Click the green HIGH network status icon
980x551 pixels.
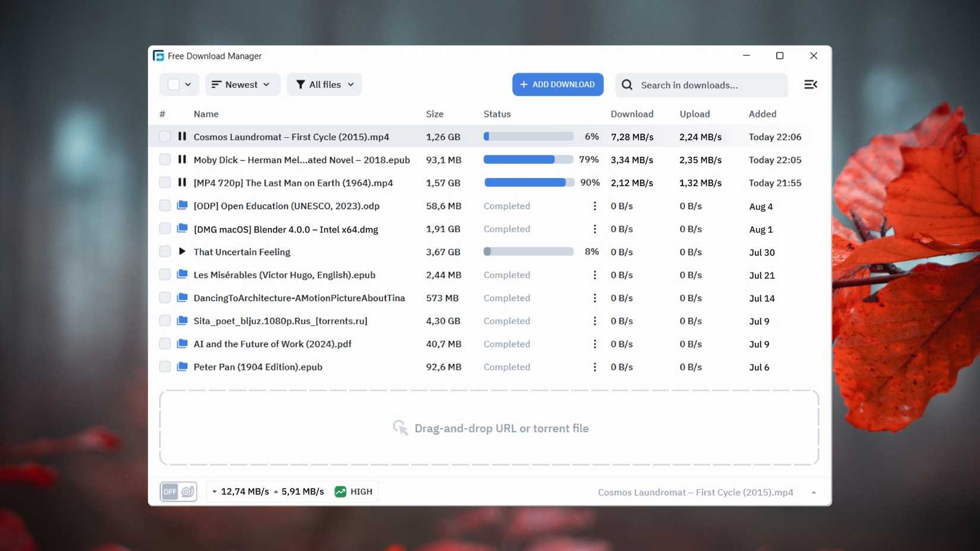339,492
